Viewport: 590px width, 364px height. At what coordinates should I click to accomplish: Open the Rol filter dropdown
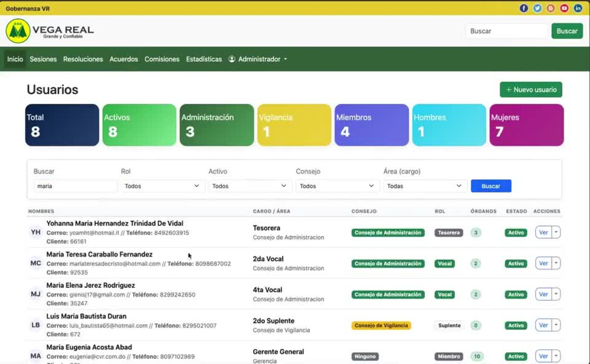[163, 186]
